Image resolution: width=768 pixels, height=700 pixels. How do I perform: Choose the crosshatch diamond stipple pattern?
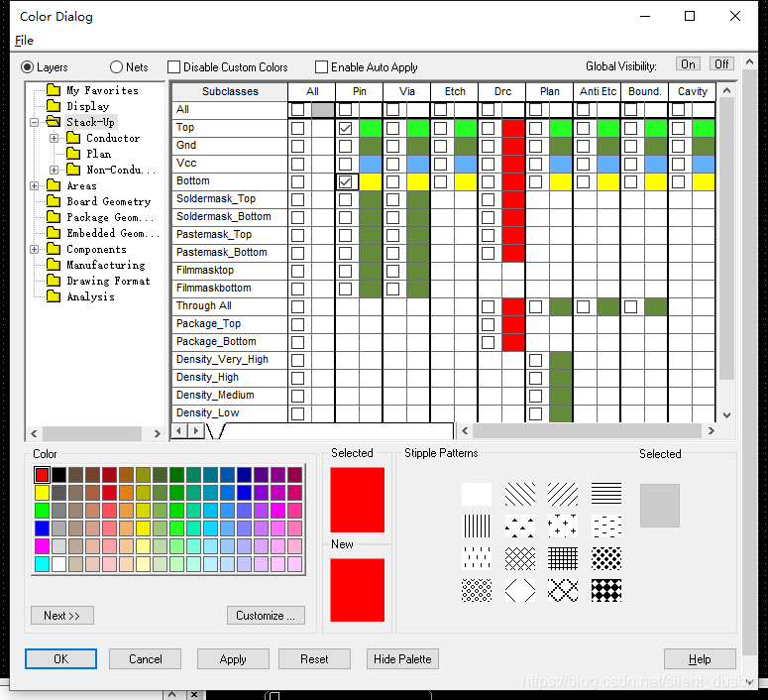pyautogui.click(x=519, y=559)
